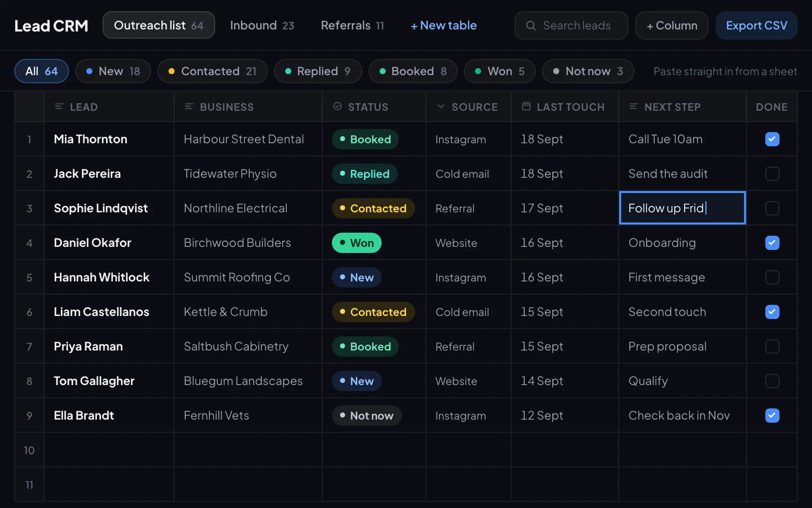Focus the Search leads field
Viewport: 812px width, 508px height.
pyautogui.click(x=571, y=25)
